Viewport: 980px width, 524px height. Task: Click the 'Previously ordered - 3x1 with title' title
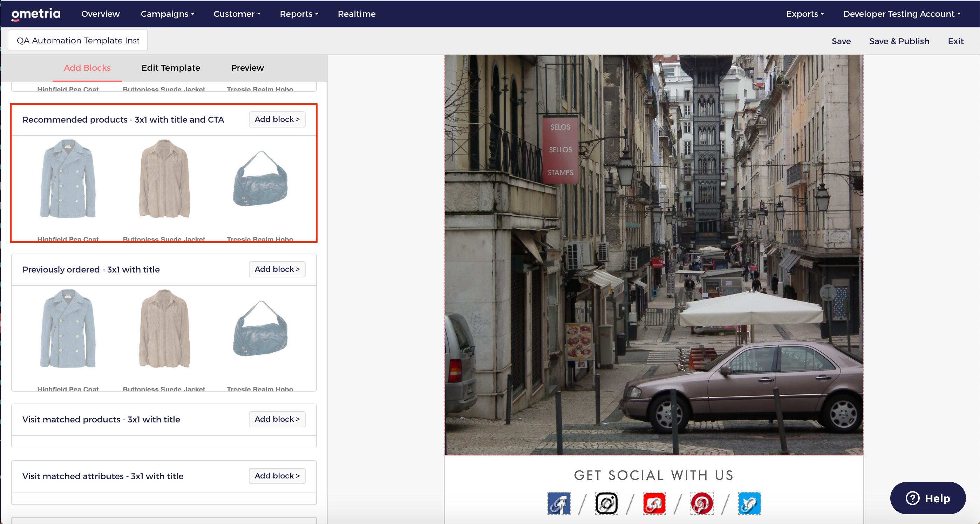[91, 270]
